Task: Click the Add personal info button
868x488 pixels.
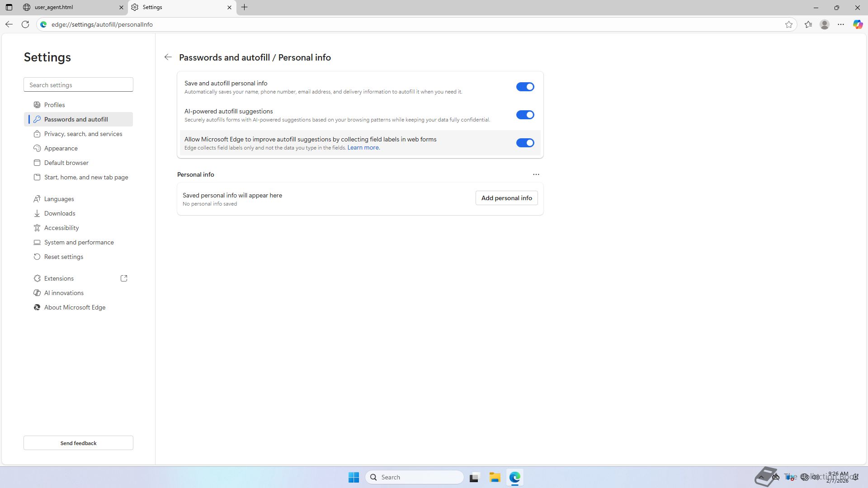Action: tap(506, 198)
